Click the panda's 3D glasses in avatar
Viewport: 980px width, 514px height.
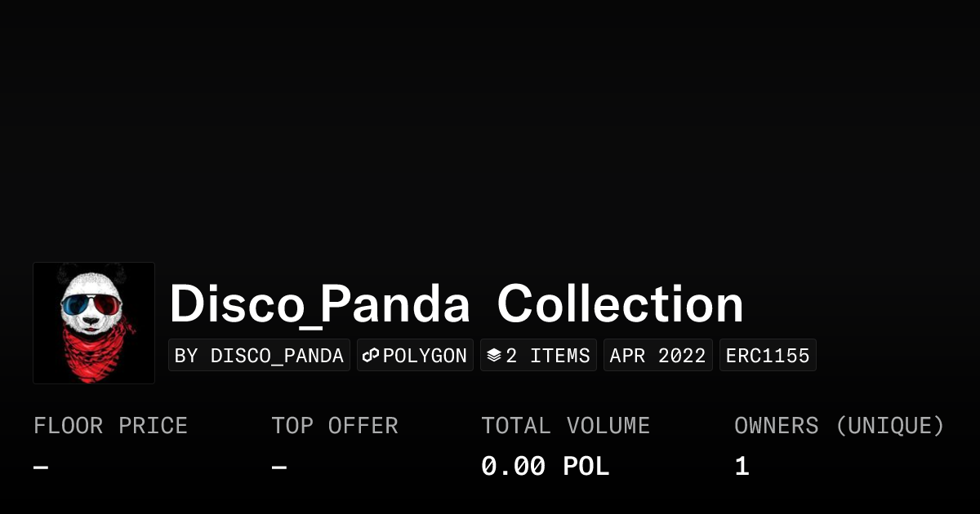coord(93,308)
